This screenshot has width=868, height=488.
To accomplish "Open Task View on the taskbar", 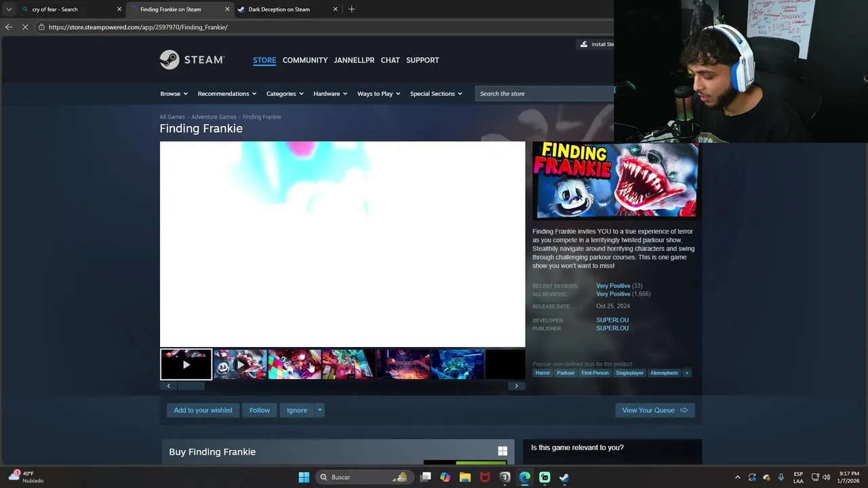I will [x=425, y=477].
